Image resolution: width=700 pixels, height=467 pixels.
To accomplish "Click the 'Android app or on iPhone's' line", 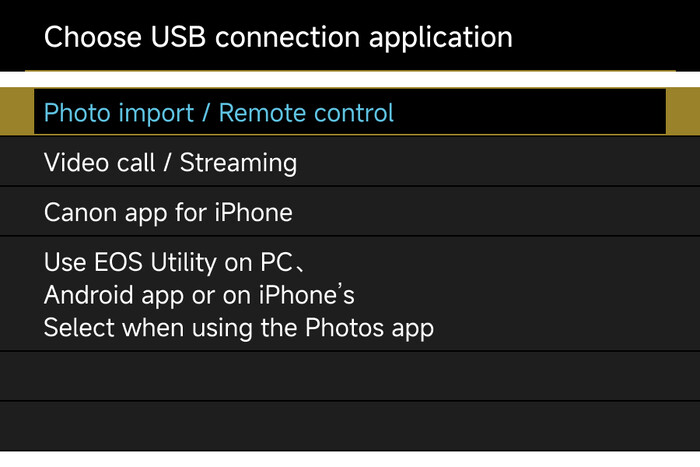I will [199, 296].
